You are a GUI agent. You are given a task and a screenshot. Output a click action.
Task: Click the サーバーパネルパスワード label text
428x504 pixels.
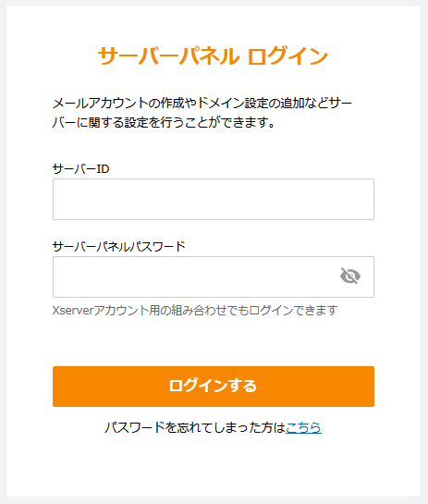(119, 247)
